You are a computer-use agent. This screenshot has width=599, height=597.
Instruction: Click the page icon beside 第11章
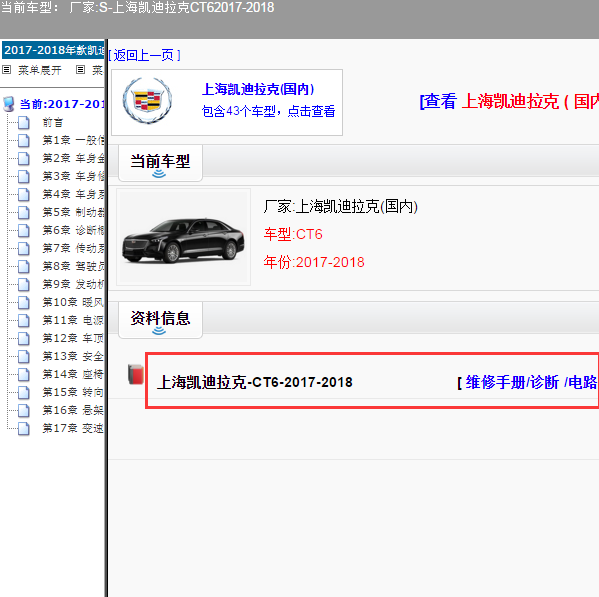(24, 320)
